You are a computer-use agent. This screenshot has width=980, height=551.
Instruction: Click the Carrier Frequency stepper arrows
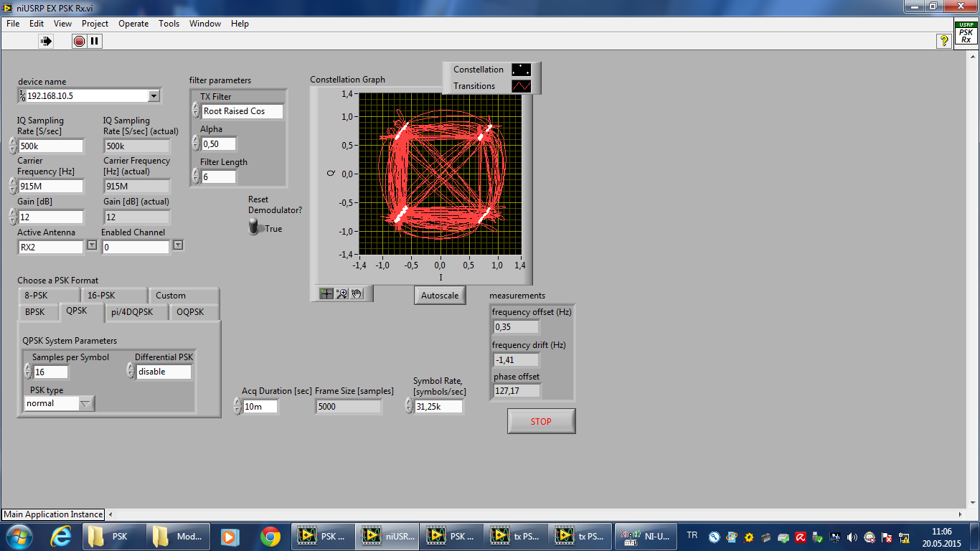pyautogui.click(x=13, y=186)
